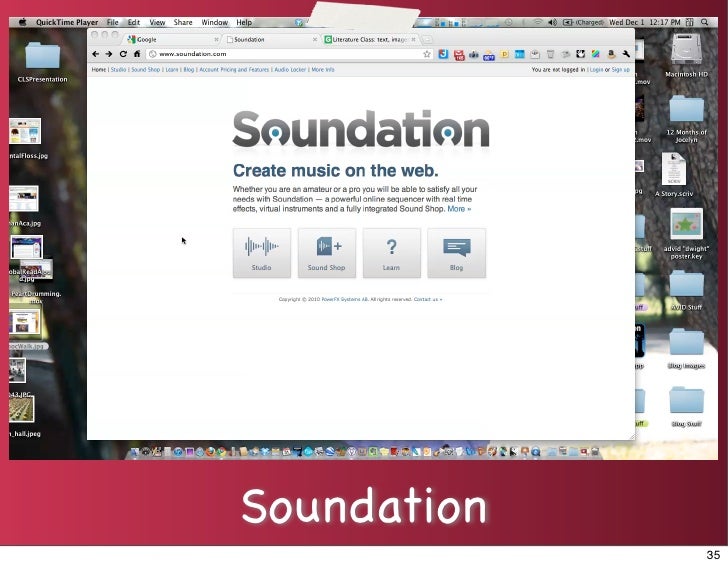Click the Contact us footer link
The width and height of the screenshot is (728, 566).
point(428,299)
